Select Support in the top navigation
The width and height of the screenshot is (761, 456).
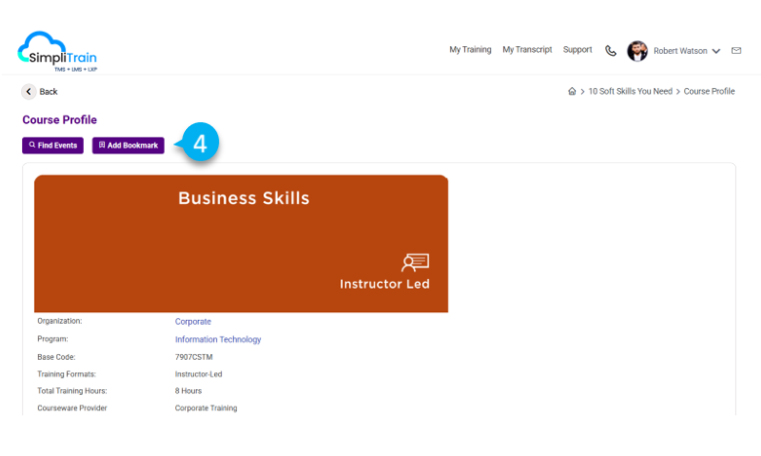tap(577, 50)
